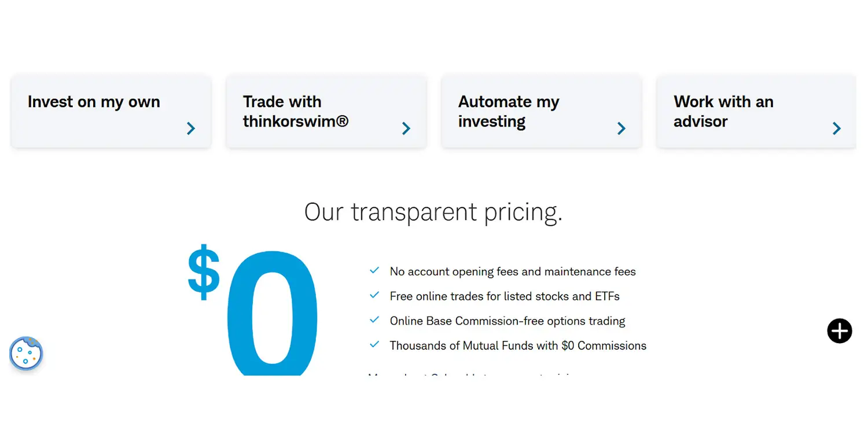Click checkmark beside "Free online trades"
Viewport: 868px width, 434px height.
click(x=374, y=295)
